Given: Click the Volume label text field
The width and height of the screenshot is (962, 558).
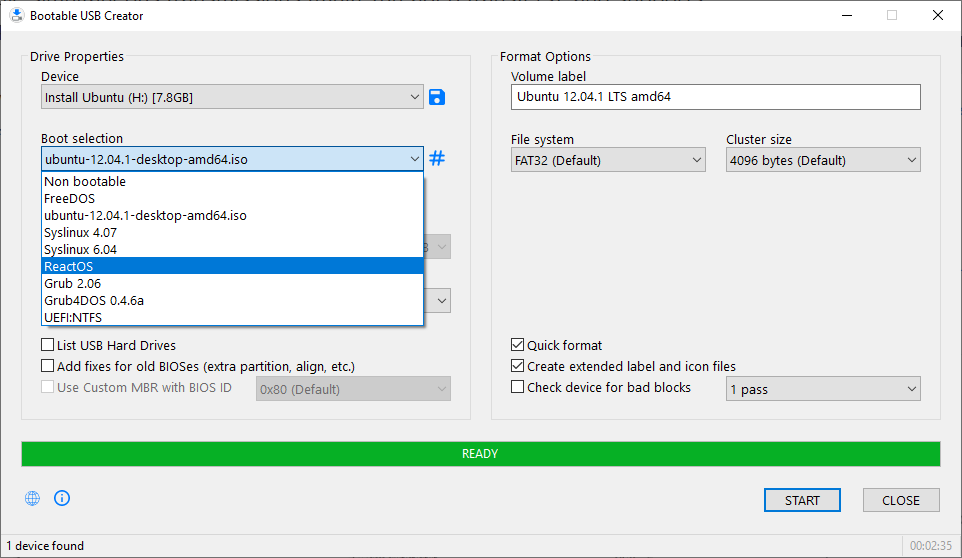Looking at the screenshot, I should tap(715, 97).
